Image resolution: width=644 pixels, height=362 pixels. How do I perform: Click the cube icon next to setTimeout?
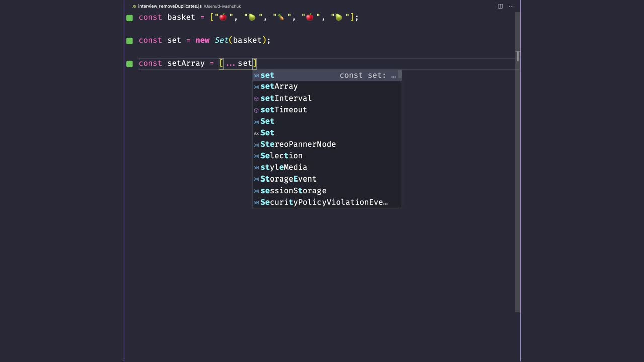pyautogui.click(x=256, y=110)
